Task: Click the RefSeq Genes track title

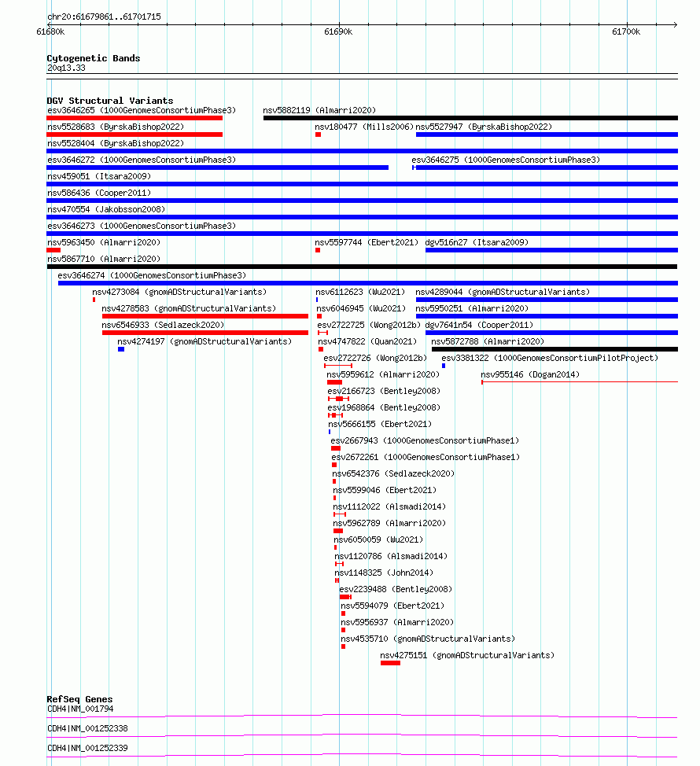Action: tap(79, 699)
